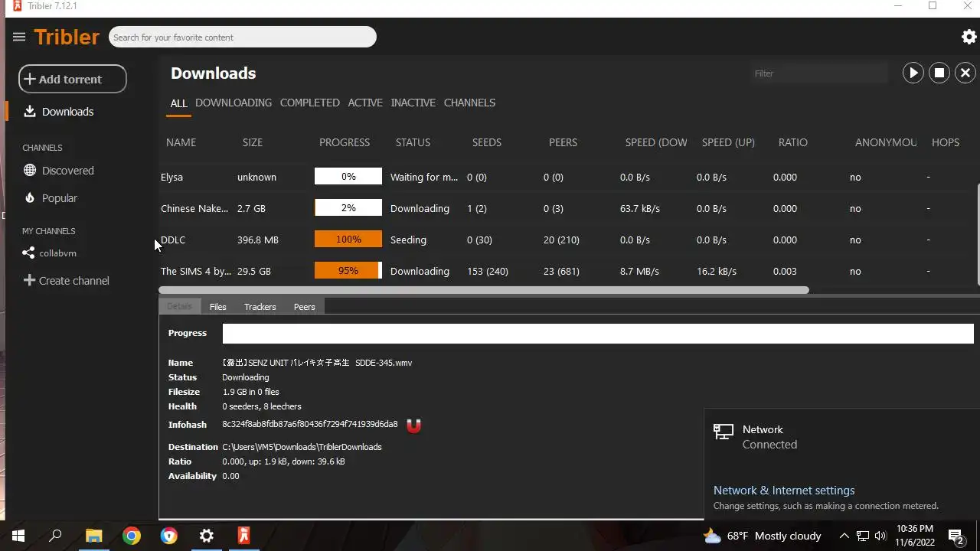This screenshot has width=980, height=551.
Task: Click the Create channel plus icon
Action: 29,281
